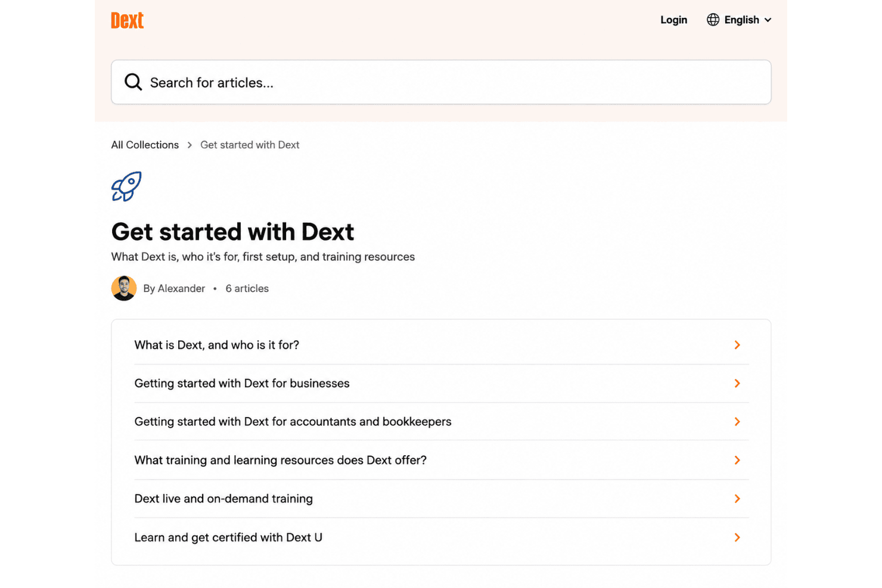This screenshot has width=882, height=588.
Task: Click the arrow on Dext for businesses row
Action: coord(737,383)
